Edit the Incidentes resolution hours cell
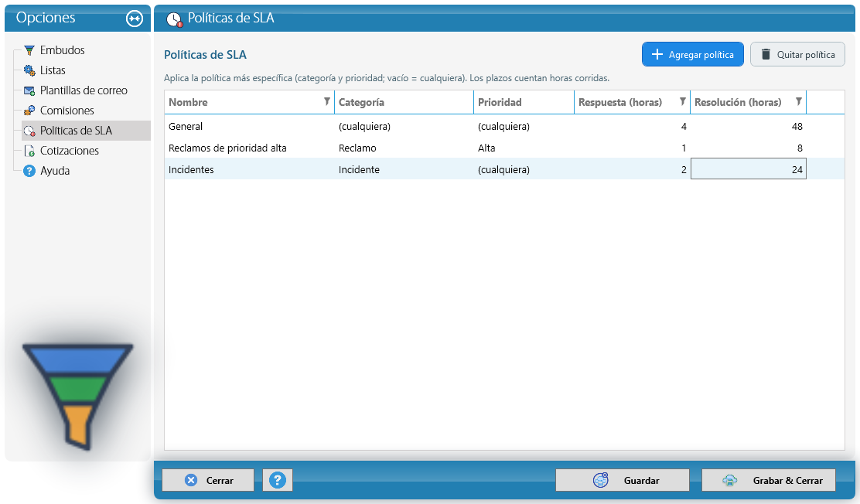The image size is (860, 504). (x=748, y=169)
